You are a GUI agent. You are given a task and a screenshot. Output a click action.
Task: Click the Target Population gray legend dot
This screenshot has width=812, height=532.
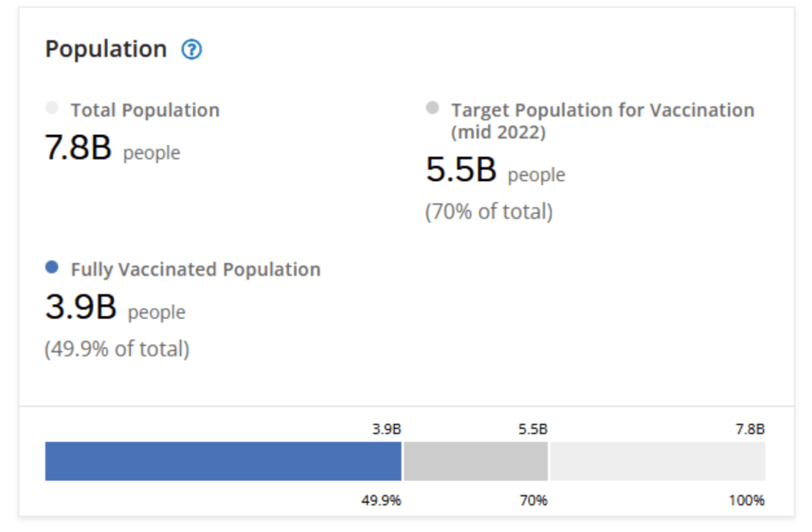pos(433,108)
